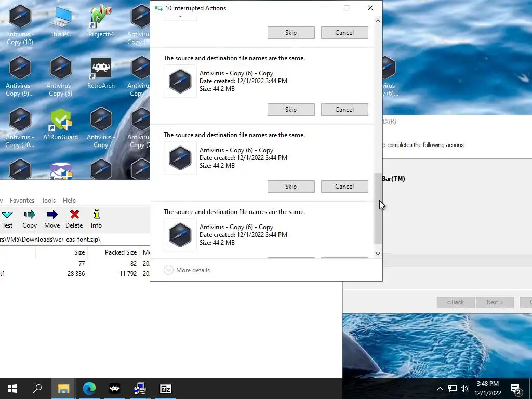Select the Antivirus - Copy (5) icon beside RetroArch

tap(60, 77)
